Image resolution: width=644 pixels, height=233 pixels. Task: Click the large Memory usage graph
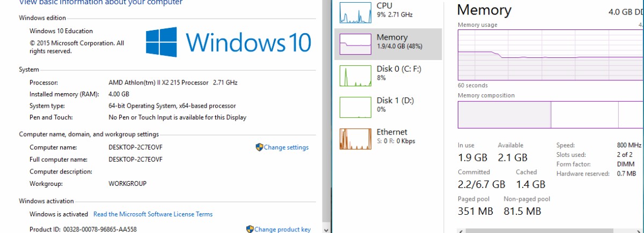coord(550,55)
